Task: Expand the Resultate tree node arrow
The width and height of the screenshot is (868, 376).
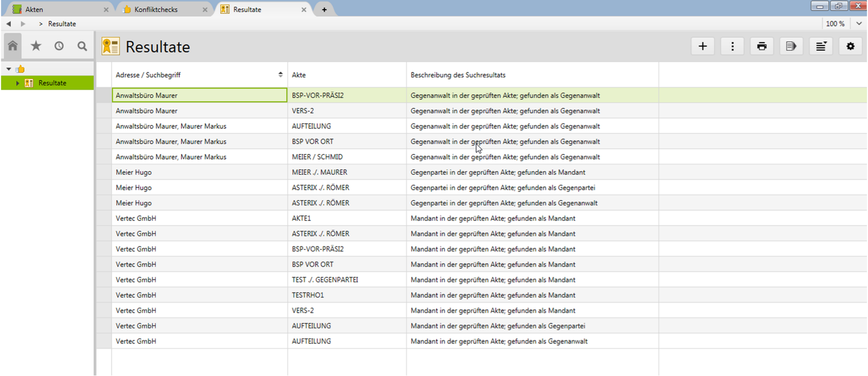Action: (x=17, y=83)
